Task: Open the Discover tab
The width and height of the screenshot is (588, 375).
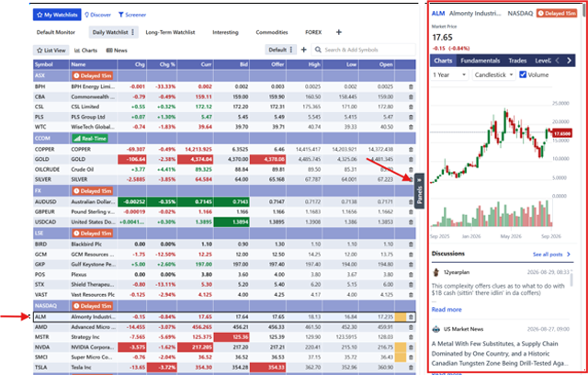Action: pos(97,15)
